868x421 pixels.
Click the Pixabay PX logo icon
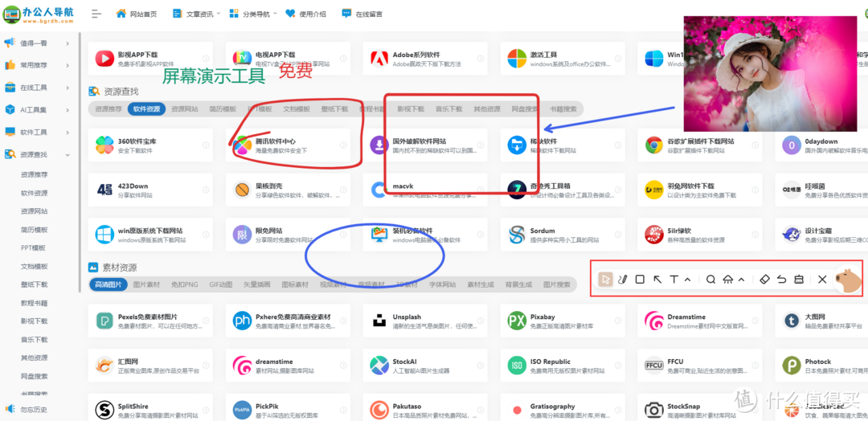(517, 321)
